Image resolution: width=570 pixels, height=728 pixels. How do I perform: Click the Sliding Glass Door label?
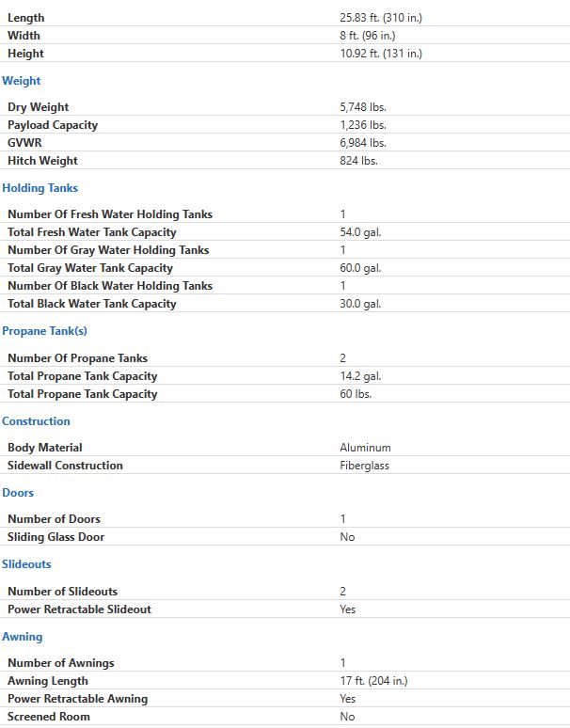point(56,537)
